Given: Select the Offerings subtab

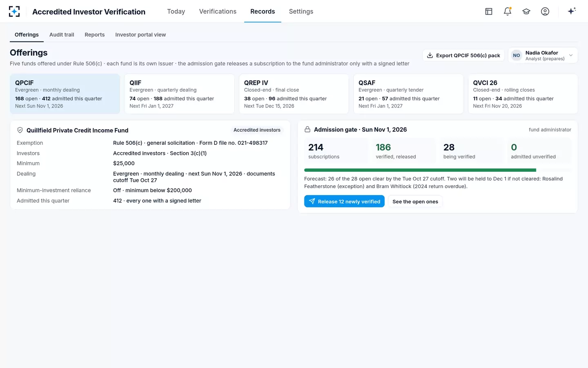Looking at the screenshot, I should (x=27, y=35).
